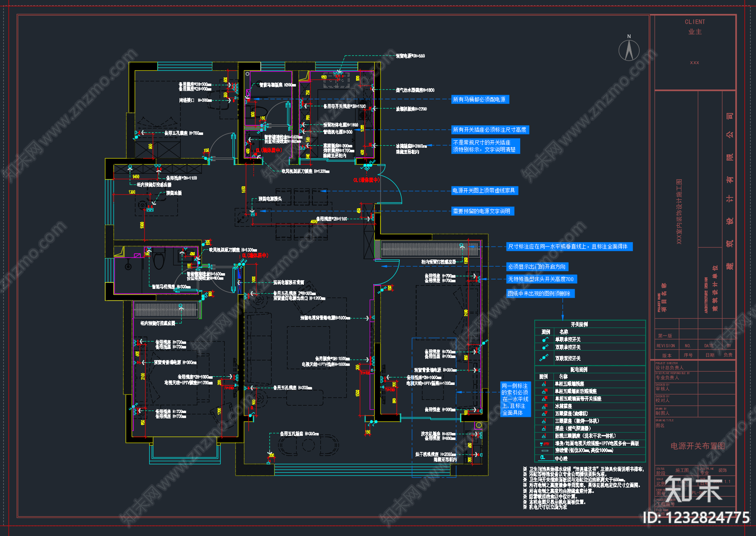Click the '制图人' title block label

[662, 413]
